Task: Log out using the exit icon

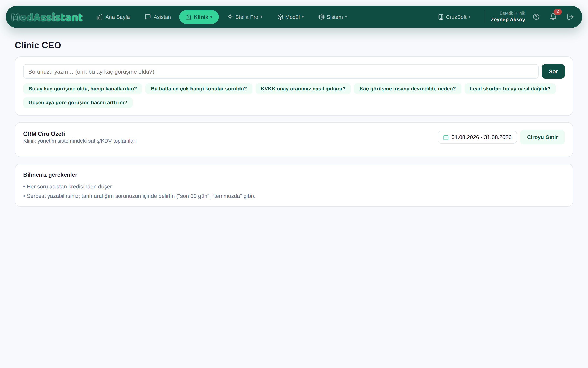Action: point(570,17)
